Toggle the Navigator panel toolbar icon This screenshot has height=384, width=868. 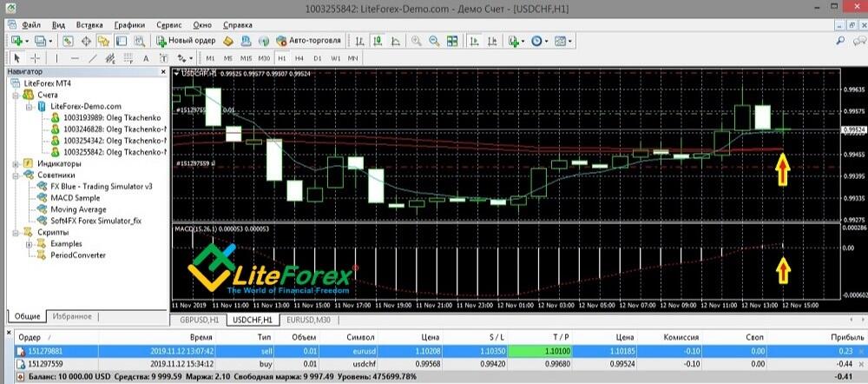(x=103, y=41)
